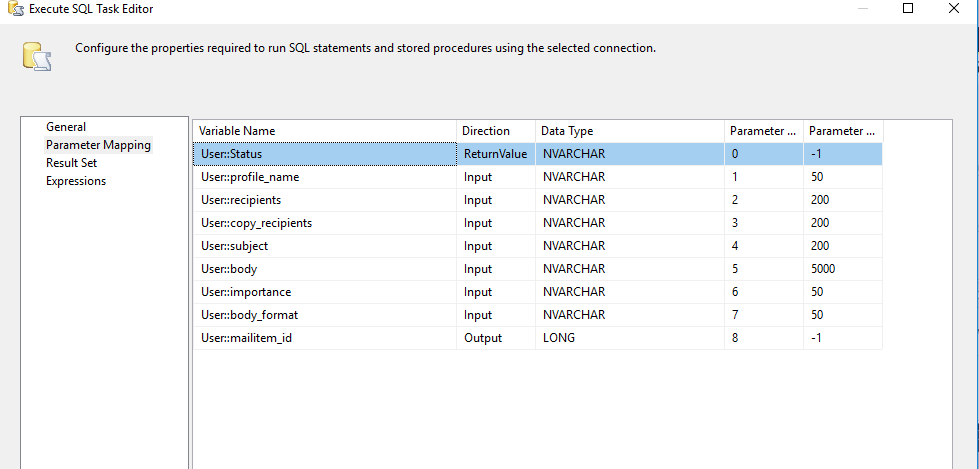This screenshot has width=979, height=469.
Task: Click the database scroll icon in header
Action: point(37,57)
